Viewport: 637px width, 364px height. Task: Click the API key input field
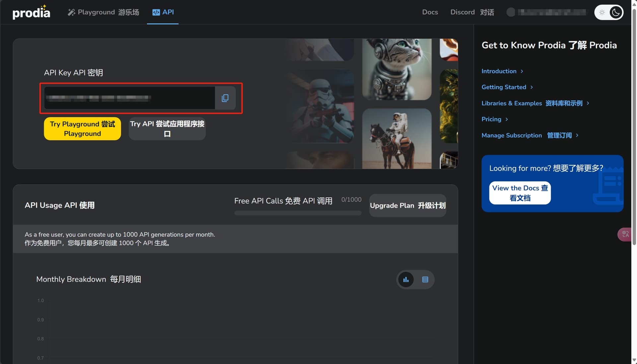pos(129,98)
